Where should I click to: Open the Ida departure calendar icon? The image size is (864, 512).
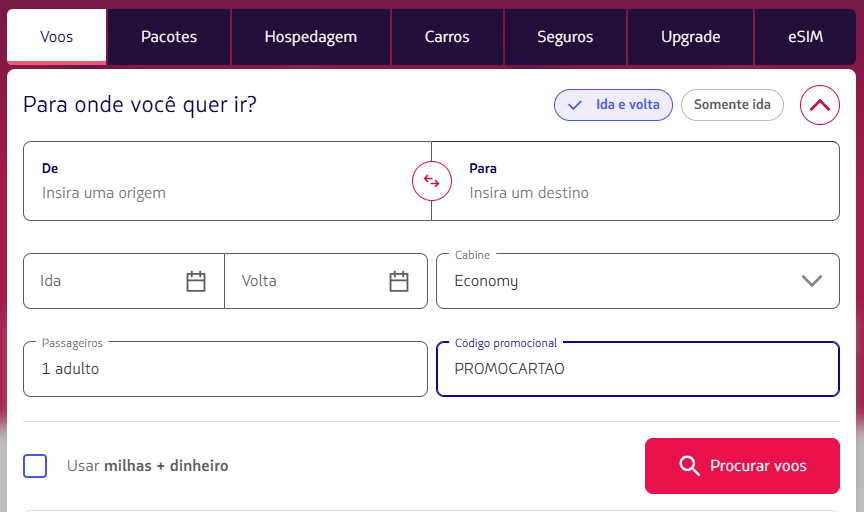[196, 281]
